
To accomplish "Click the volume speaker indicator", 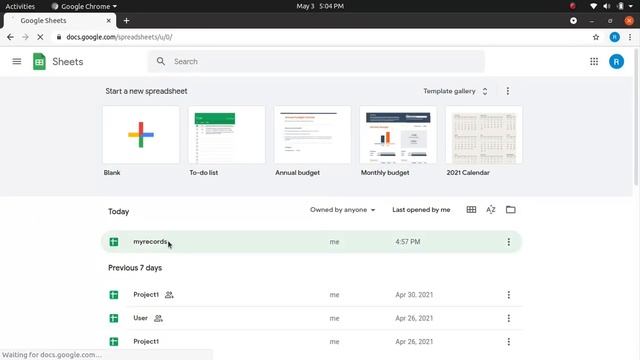I will point(607,6).
